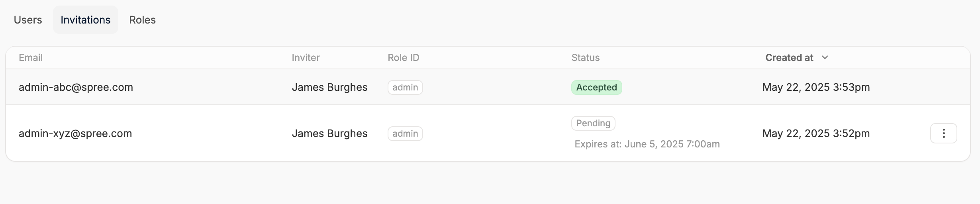The width and height of the screenshot is (980, 204).
Task: Select the Invitations tab
Action: [85, 20]
